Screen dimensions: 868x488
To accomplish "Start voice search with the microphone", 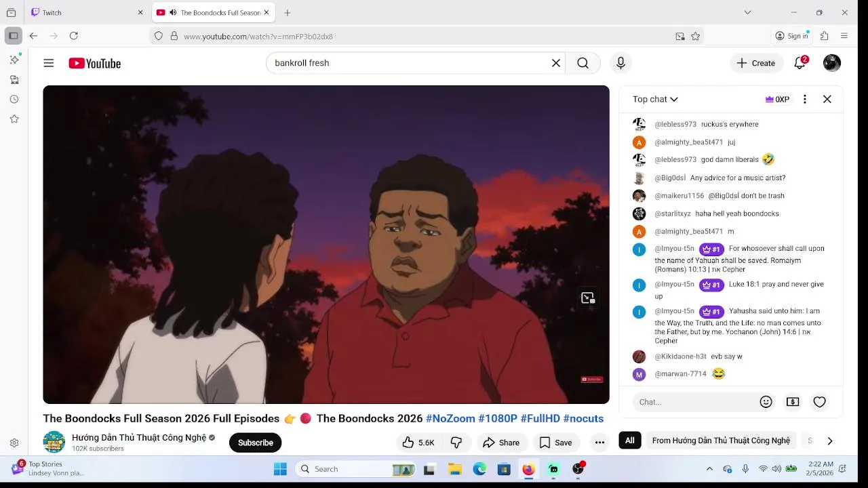I will (620, 63).
